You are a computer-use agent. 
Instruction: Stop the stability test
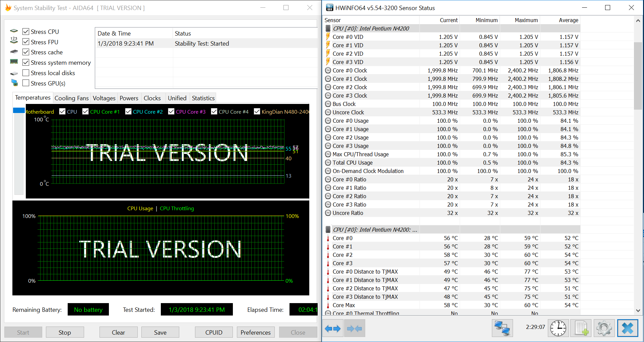coord(65,332)
